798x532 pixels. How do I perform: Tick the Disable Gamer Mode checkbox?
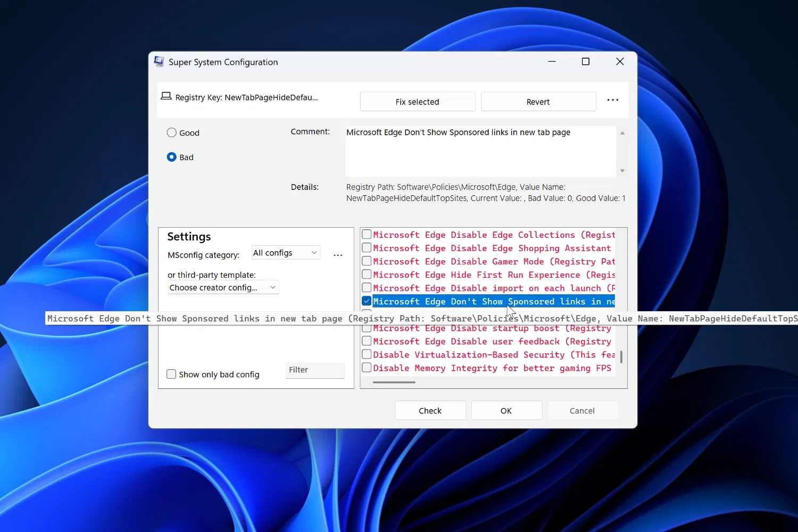point(367,261)
